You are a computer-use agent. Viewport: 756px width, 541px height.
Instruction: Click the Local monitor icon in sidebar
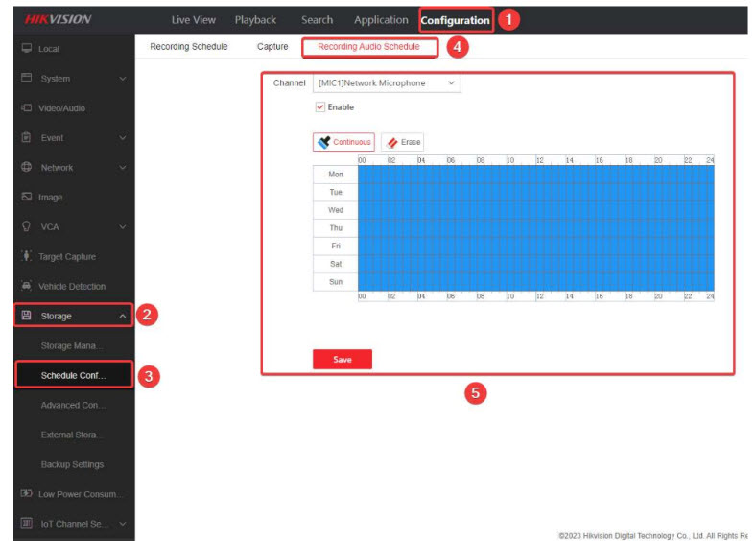[x=27, y=48]
